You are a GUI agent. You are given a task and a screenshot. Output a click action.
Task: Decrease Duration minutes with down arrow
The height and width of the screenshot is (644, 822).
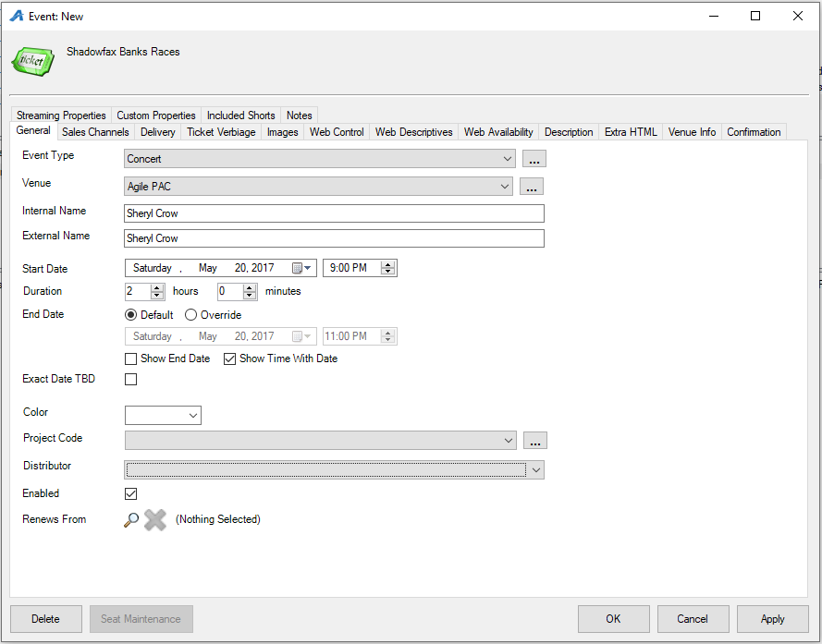click(x=250, y=295)
